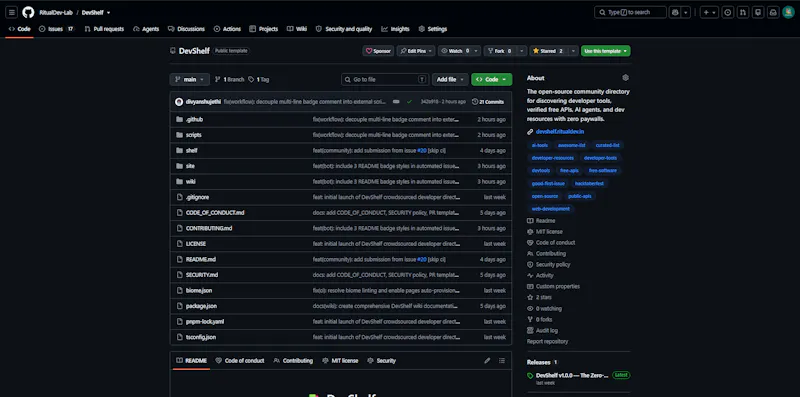Image resolution: width=800 pixels, height=397 pixels.
Task: Click the ai-tools topic tag
Action: [539, 145]
